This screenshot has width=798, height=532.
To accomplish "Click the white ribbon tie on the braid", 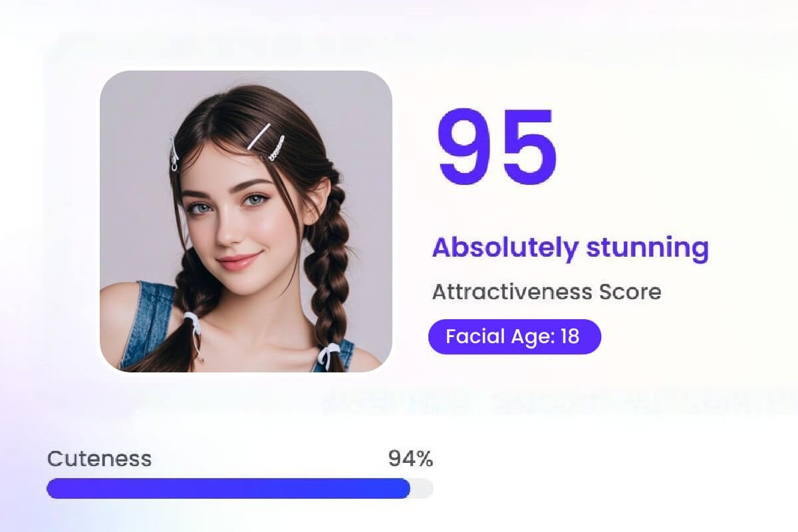I will pyautogui.click(x=194, y=326).
